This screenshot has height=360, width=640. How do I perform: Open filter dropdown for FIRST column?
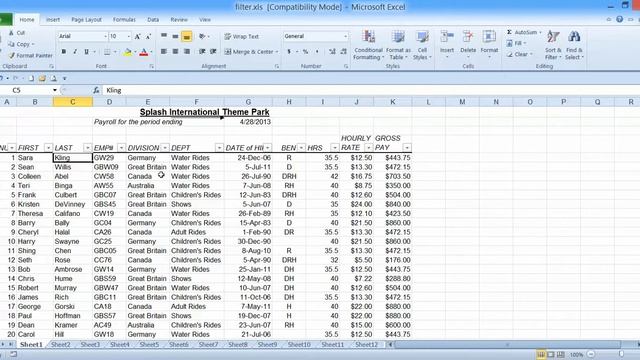pyautogui.click(x=49, y=148)
